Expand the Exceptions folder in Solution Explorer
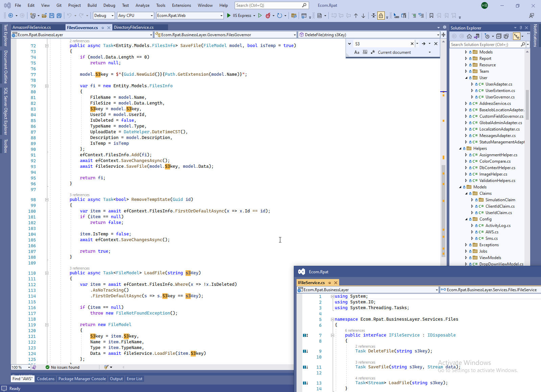541x392 pixels. tap(466, 245)
